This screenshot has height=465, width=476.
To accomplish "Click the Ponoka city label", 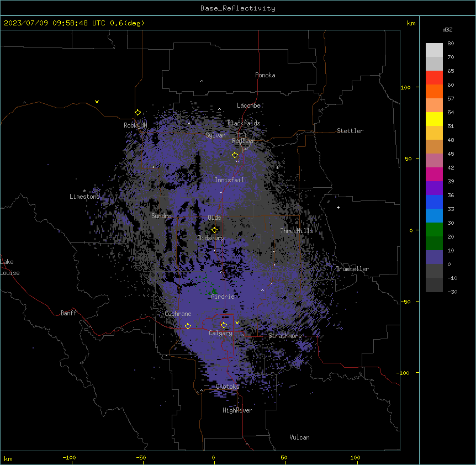I will [x=265, y=75].
